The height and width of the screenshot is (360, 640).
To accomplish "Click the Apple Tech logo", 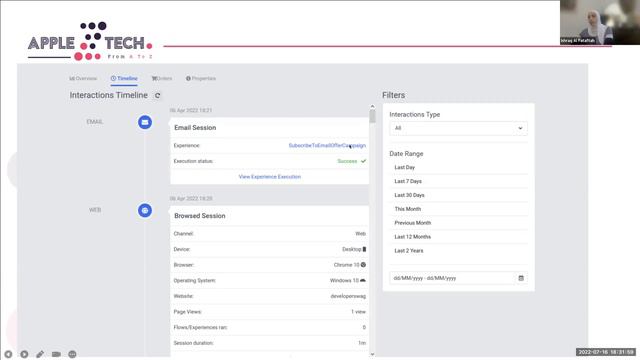I will 90,41.
